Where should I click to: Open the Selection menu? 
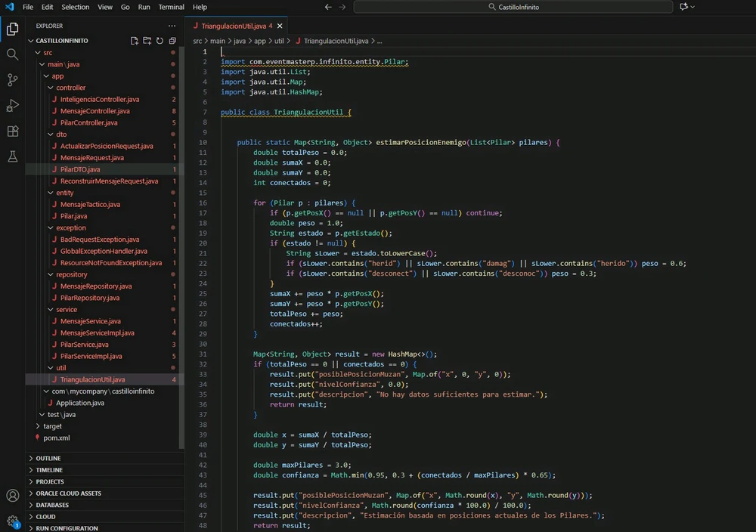tap(75, 7)
